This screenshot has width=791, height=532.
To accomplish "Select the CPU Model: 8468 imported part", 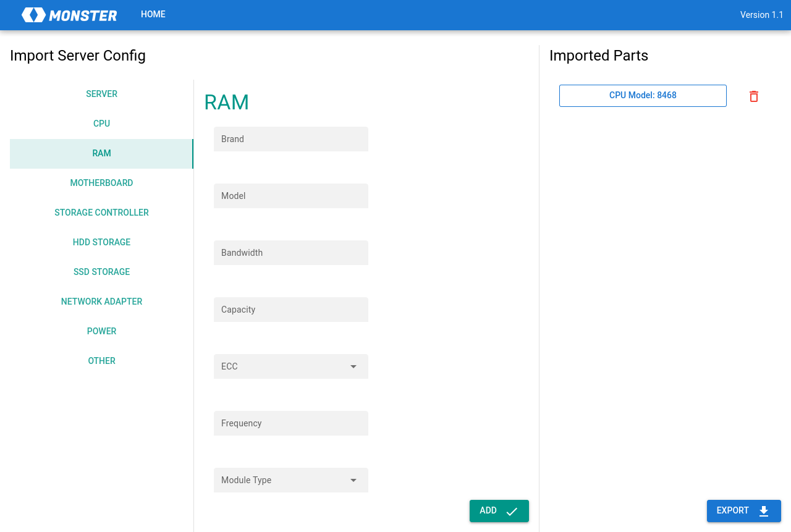I will click(643, 96).
